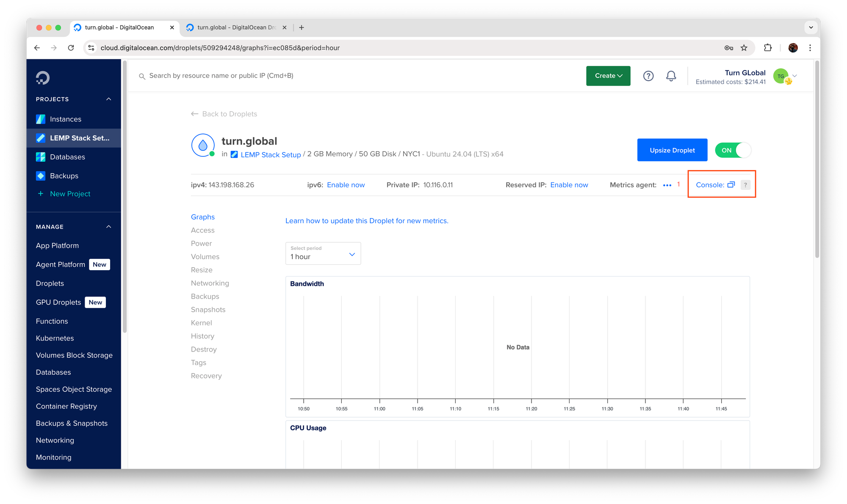The width and height of the screenshot is (847, 504).
Task: Click the Instances project icon
Action: [x=41, y=119]
